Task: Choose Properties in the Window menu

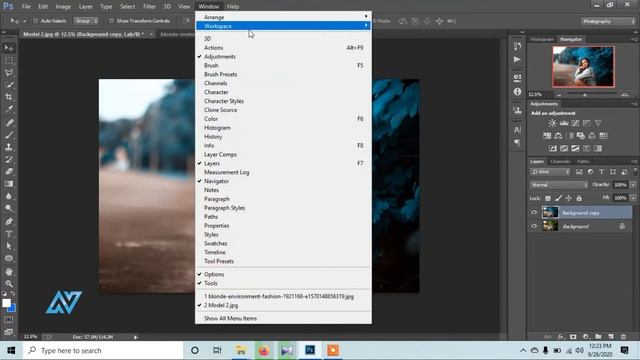Action: [x=283, y=226]
